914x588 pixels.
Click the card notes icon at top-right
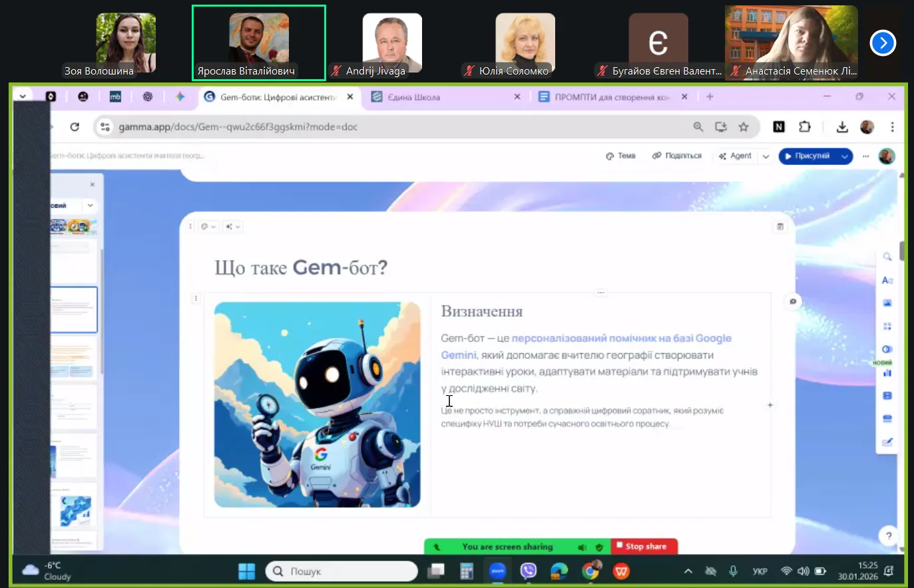(780, 227)
